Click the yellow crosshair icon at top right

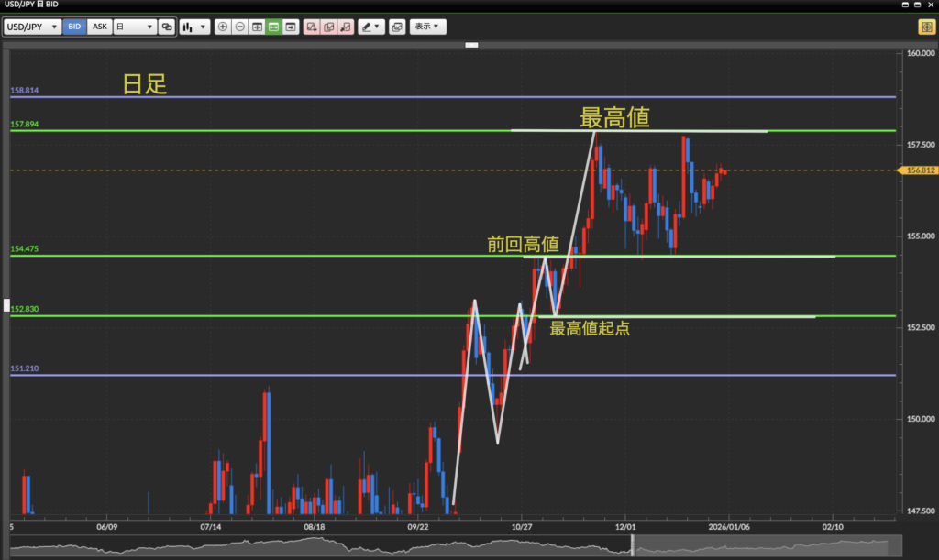tap(925, 27)
